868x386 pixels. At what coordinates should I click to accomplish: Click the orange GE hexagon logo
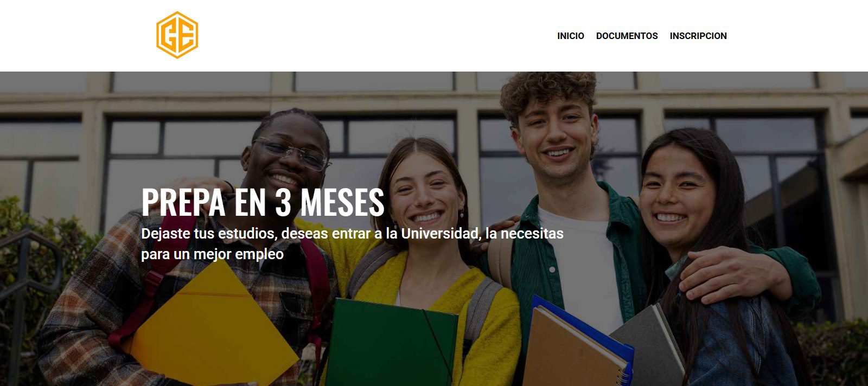pos(177,35)
